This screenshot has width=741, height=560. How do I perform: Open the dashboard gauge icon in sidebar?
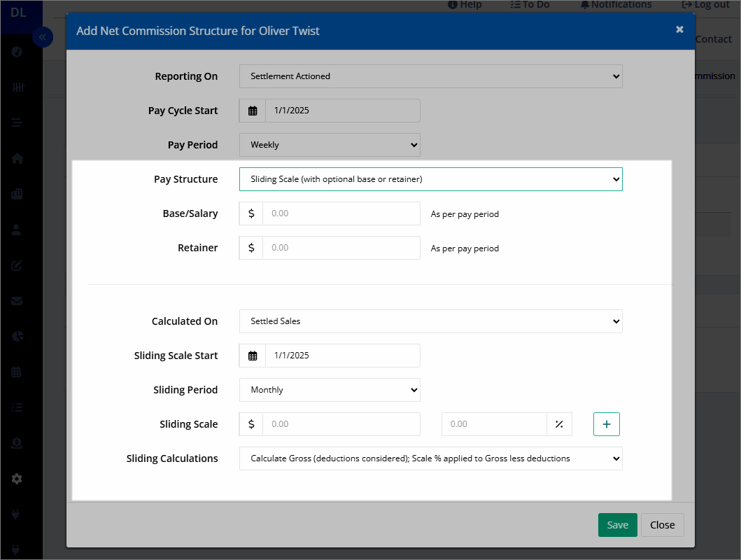17,52
